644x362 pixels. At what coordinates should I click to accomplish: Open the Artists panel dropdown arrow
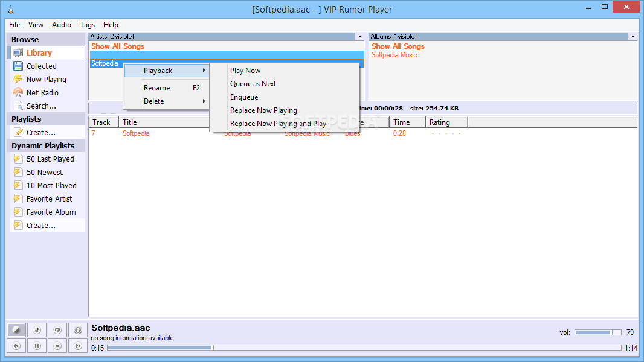pyautogui.click(x=360, y=36)
